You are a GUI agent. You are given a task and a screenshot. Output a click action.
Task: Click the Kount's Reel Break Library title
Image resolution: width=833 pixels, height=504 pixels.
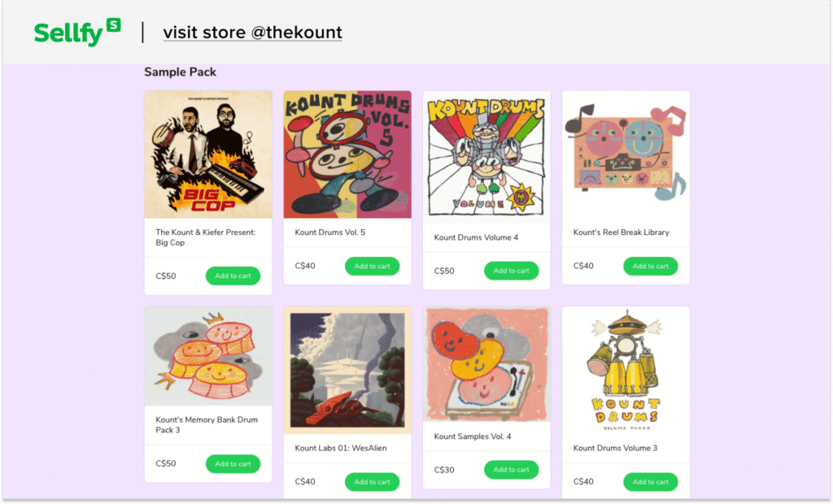[621, 232]
